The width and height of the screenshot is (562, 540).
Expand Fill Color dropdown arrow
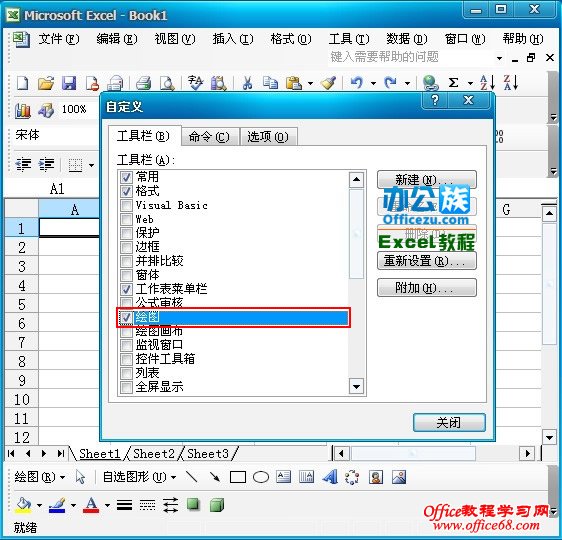[39, 506]
